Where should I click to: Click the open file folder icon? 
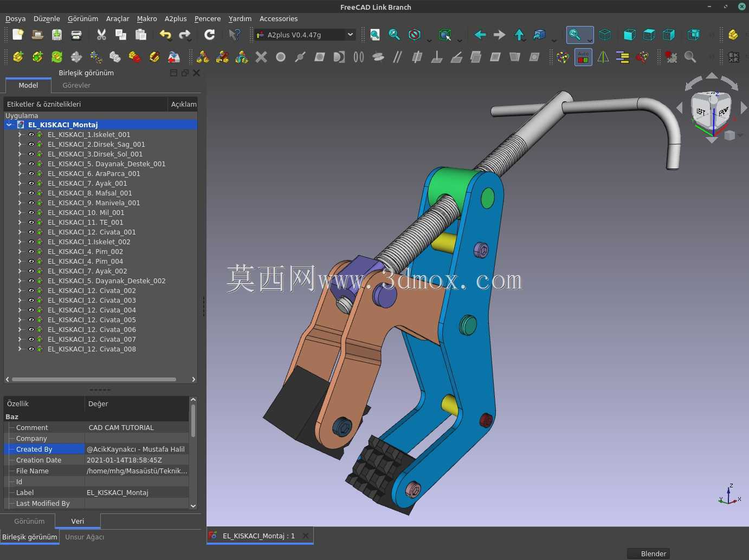[37, 35]
